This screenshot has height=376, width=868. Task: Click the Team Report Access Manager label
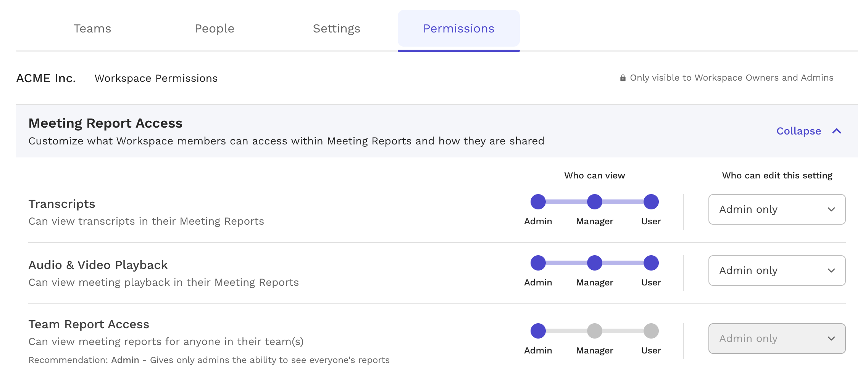(x=595, y=350)
